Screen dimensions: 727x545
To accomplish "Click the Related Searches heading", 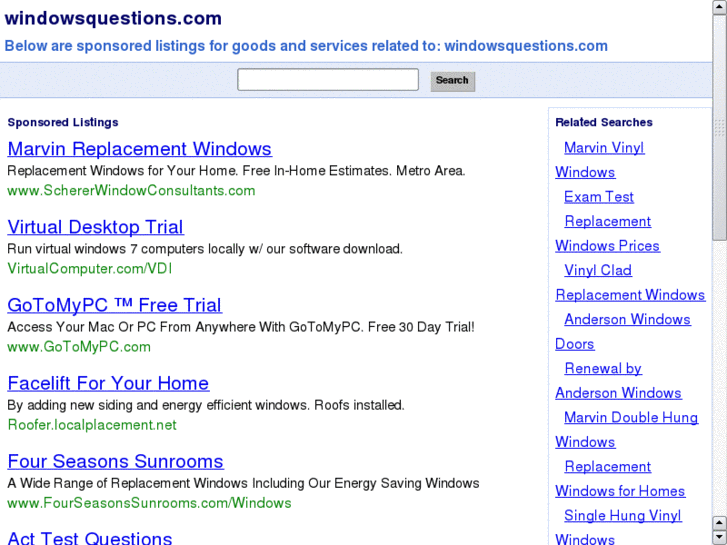I will coord(604,122).
